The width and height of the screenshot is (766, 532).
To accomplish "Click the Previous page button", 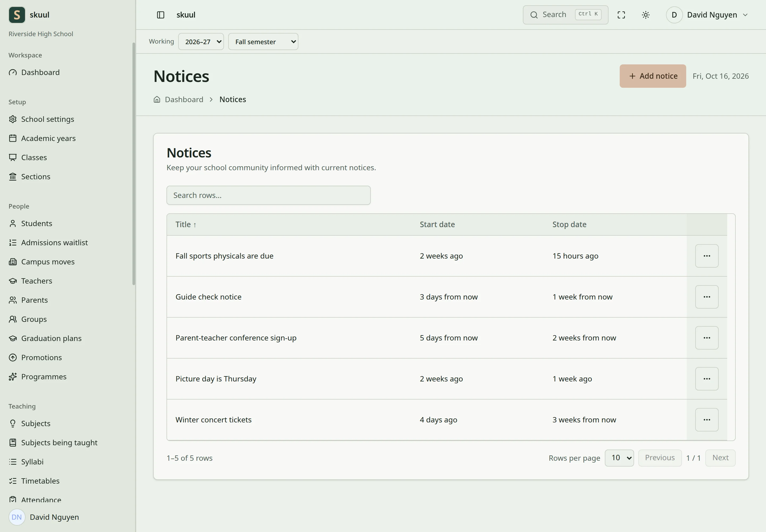I will pyautogui.click(x=660, y=458).
